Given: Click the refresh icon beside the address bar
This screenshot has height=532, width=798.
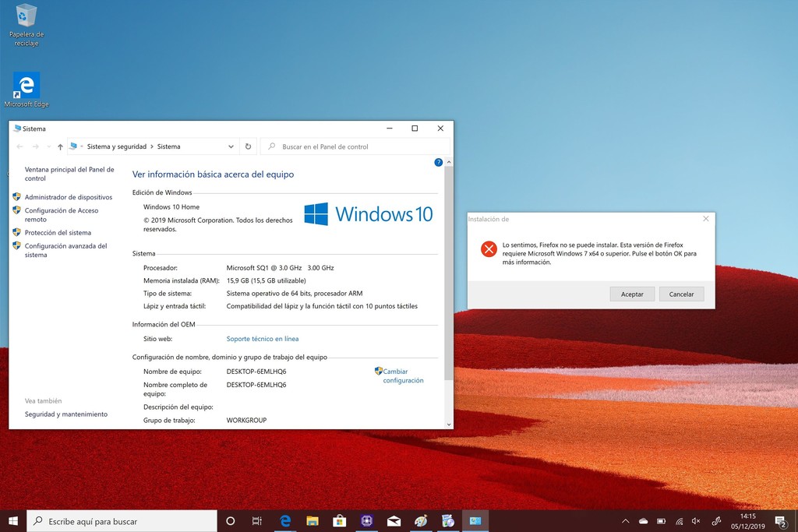Looking at the screenshot, I should click(246, 146).
